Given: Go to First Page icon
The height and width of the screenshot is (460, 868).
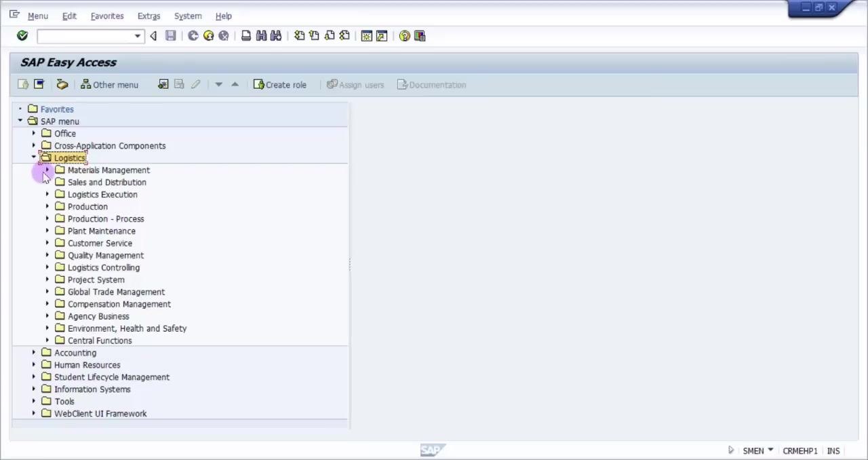Looking at the screenshot, I should (x=299, y=36).
